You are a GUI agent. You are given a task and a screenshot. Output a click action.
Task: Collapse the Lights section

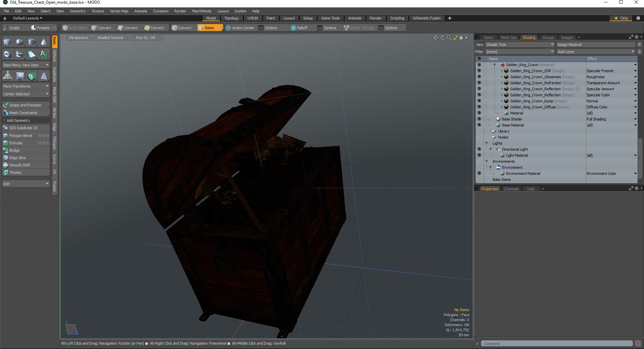pyautogui.click(x=487, y=143)
